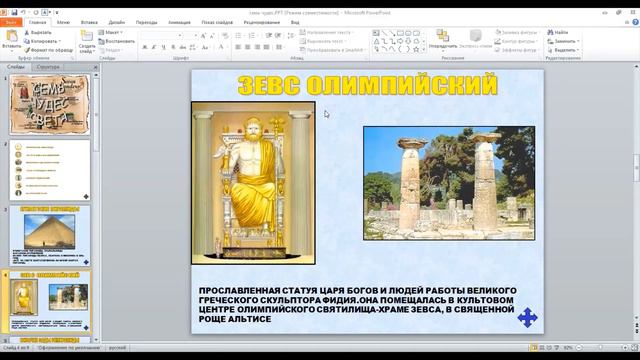Toggle text shadow formatting
This screenshot has width=640, height=360.
[173, 47]
